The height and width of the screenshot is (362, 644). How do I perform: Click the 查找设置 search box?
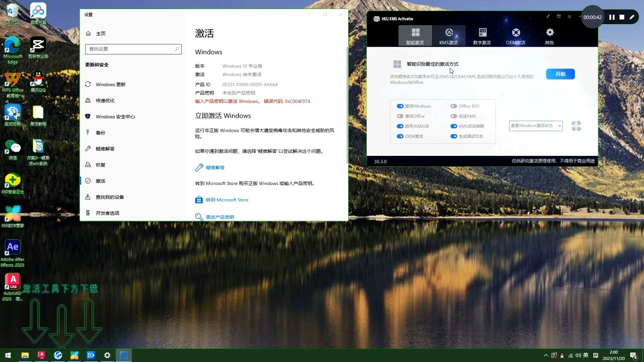point(133,49)
